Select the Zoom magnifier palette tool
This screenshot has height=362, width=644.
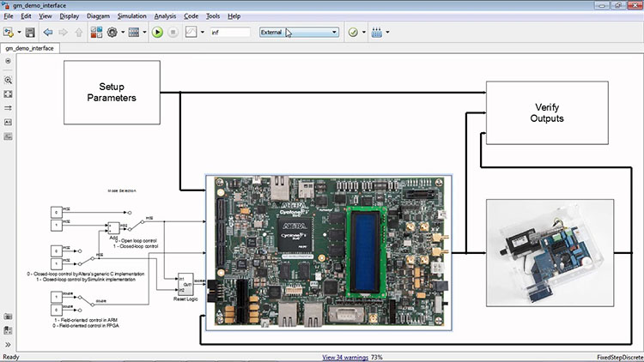(8, 80)
